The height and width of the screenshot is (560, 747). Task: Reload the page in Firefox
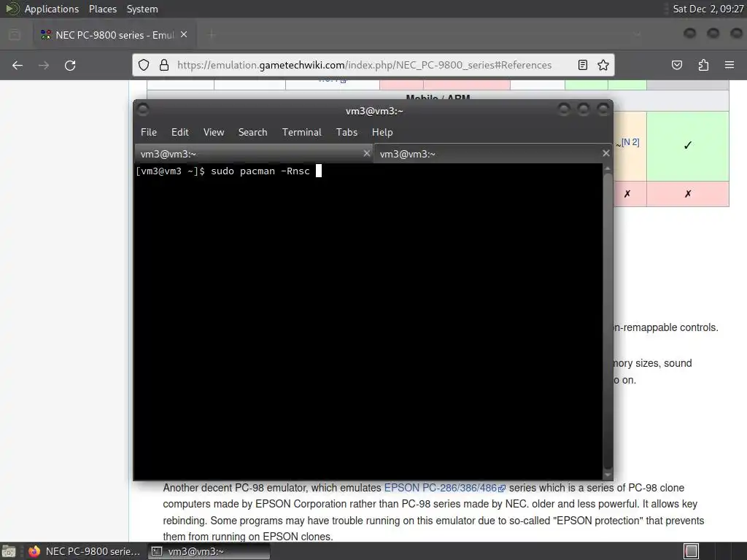point(70,65)
